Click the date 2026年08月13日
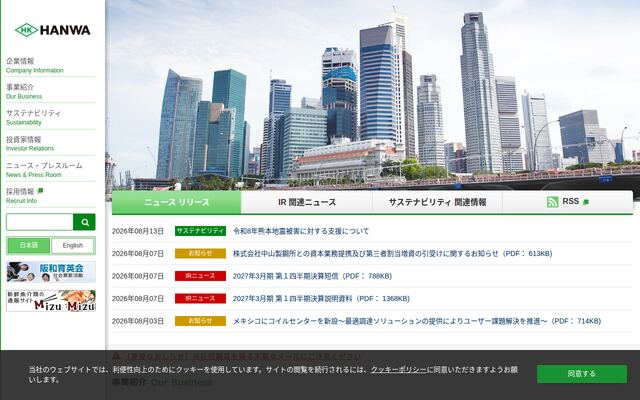The height and width of the screenshot is (400, 640). click(138, 231)
